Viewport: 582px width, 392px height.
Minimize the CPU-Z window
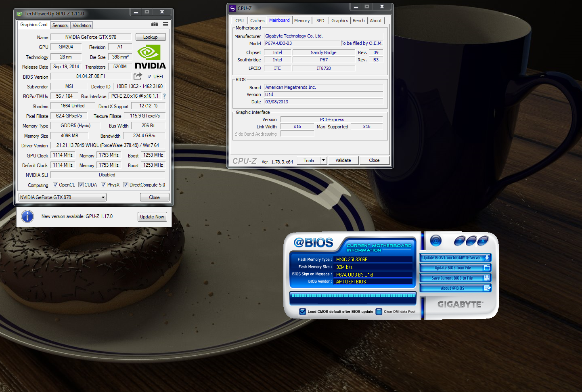[356, 6]
